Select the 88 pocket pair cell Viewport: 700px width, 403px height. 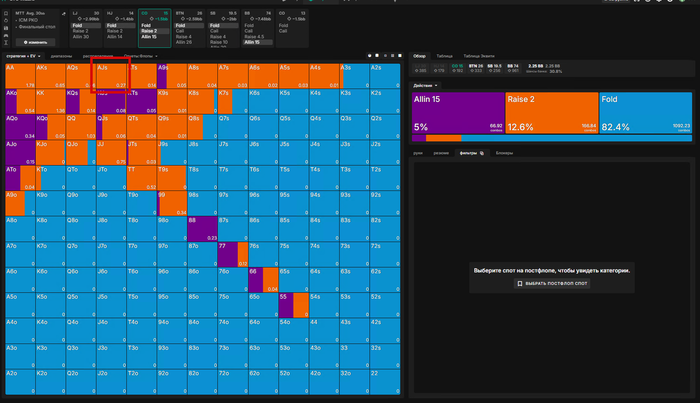tap(202, 228)
